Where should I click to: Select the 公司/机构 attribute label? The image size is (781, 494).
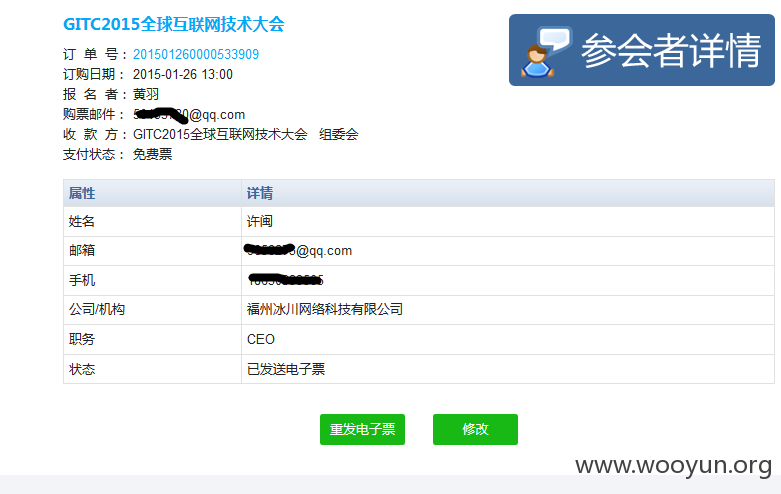[97, 309]
